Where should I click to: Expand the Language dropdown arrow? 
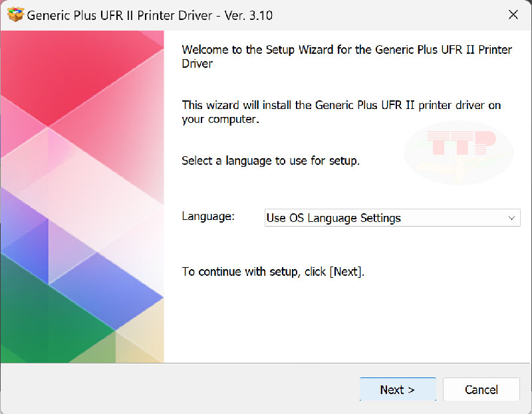coord(511,218)
